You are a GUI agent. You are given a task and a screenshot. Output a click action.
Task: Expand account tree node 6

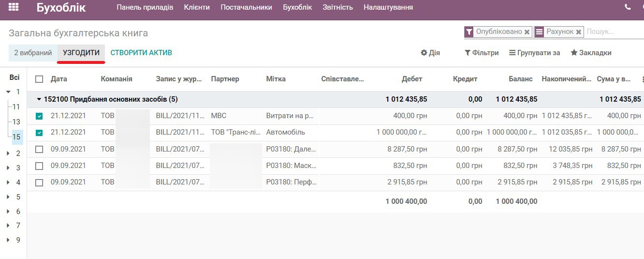[x=8, y=212]
